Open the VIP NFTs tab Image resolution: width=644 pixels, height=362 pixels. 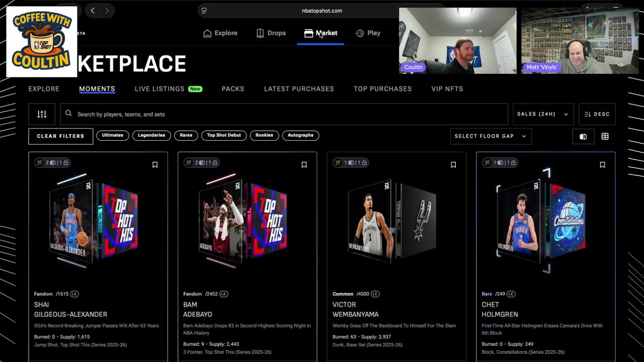pyautogui.click(x=447, y=89)
